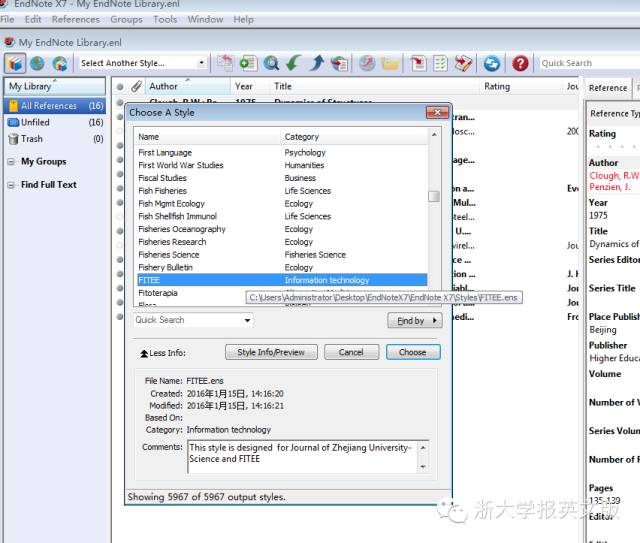Image resolution: width=640 pixels, height=543 pixels.
Task: Click the paperclip attachment column icon
Action: (136, 86)
